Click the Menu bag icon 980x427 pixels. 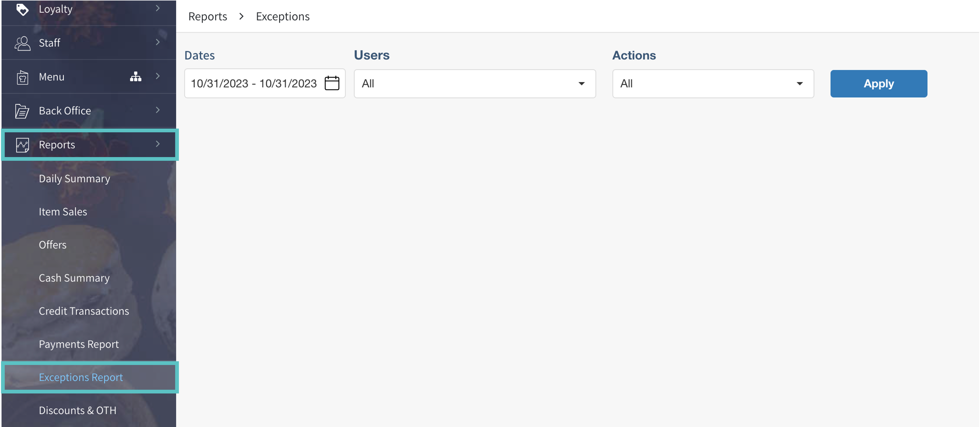pos(22,77)
